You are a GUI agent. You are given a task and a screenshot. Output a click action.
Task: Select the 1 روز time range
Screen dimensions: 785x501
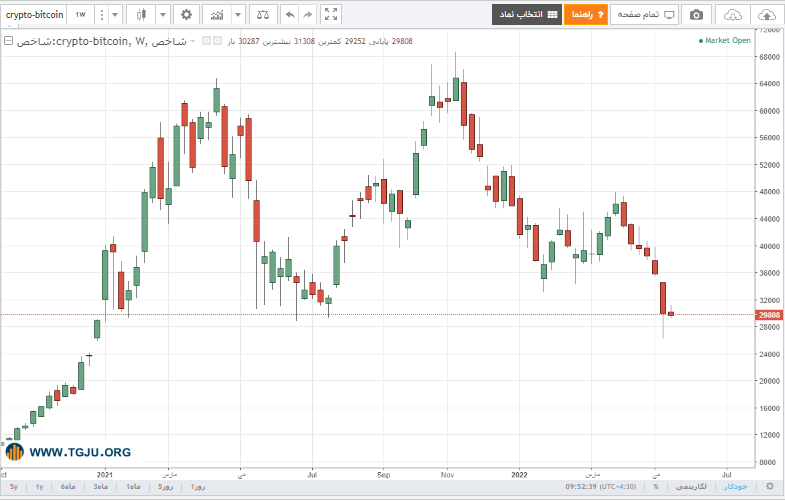pyautogui.click(x=198, y=486)
